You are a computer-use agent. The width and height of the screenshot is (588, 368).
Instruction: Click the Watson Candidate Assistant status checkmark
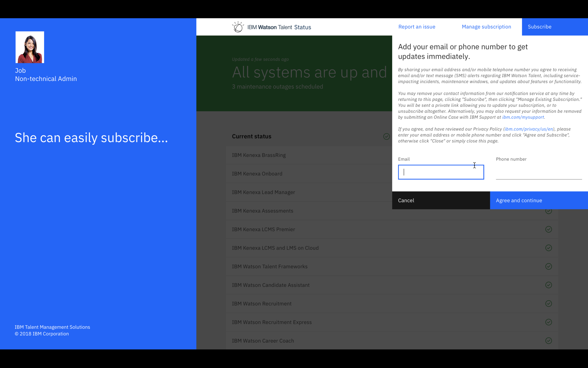pyautogui.click(x=549, y=285)
